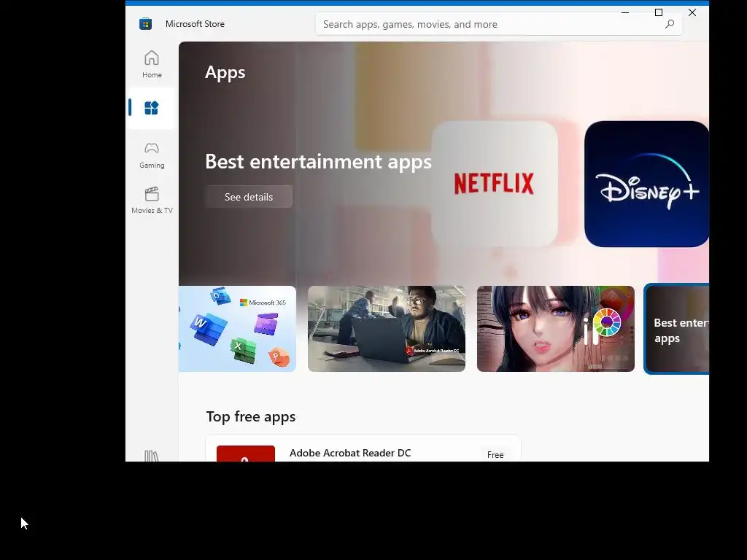Click the Free price label for Adobe Reader
The image size is (747, 560).
(495, 455)
